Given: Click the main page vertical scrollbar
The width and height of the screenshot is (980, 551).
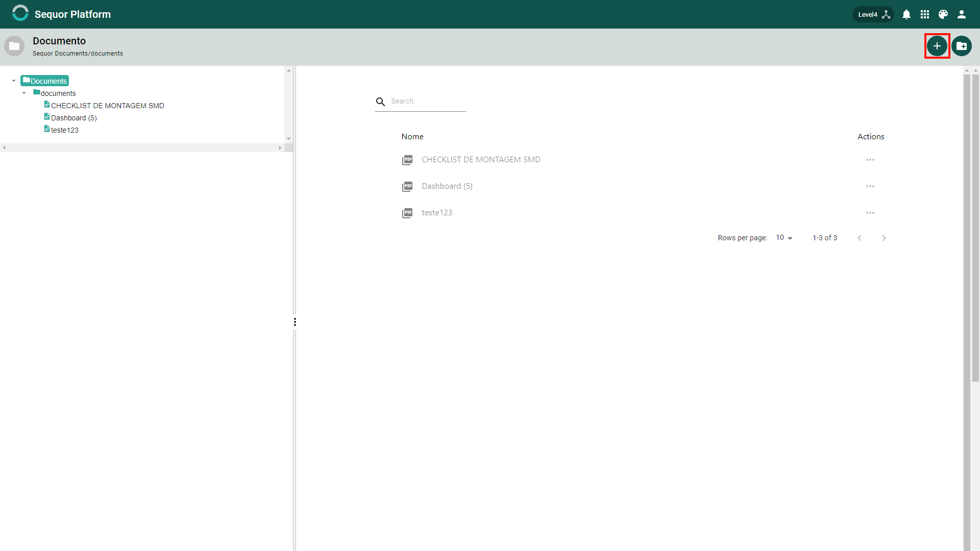Looking at the screenshot, I should tap(975, 228).
